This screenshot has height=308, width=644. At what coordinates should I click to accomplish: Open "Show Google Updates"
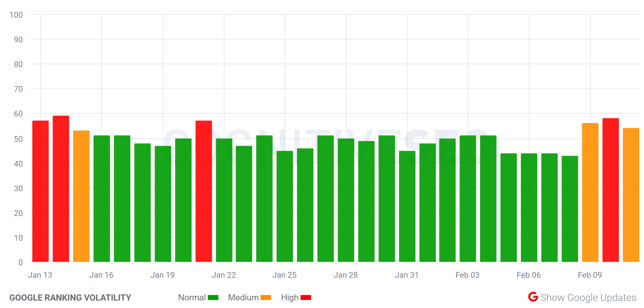tap(593, 297)
